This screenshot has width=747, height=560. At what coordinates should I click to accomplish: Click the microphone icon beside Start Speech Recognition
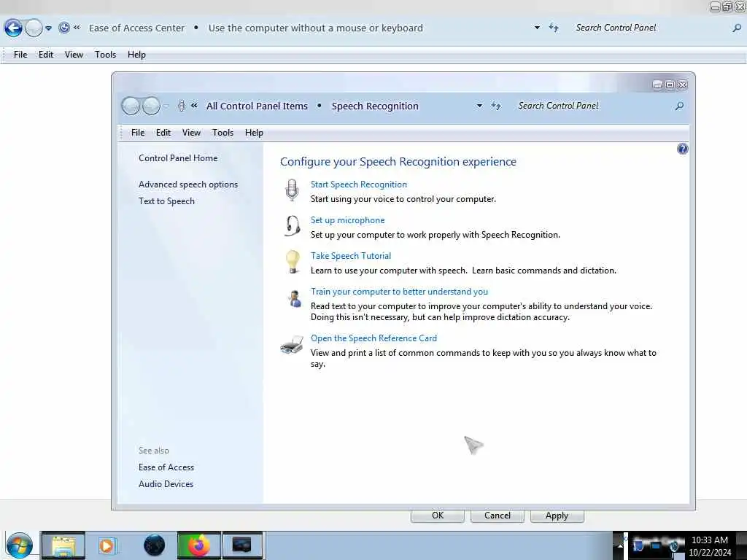[x=292, y=190]
